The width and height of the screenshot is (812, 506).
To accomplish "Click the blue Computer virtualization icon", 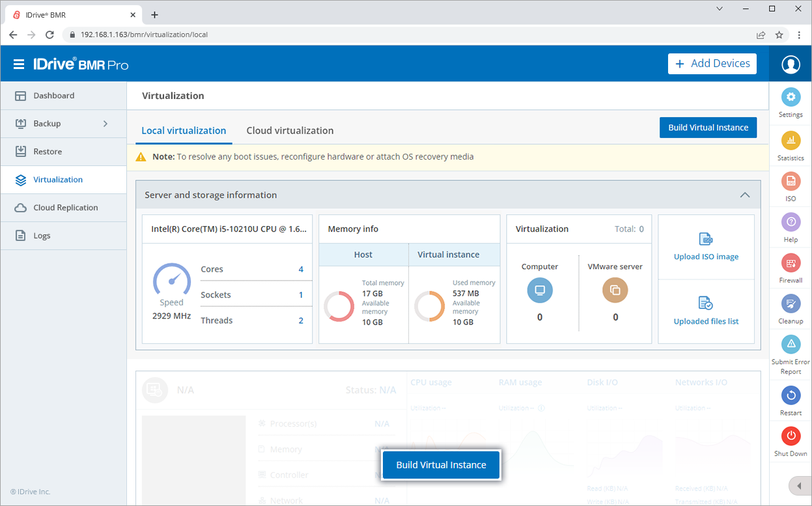I will pyautogui.click(x=540, y=290).
